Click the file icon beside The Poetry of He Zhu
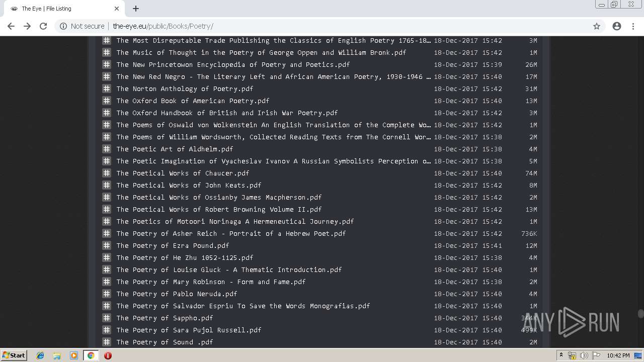Screen dimensions: 644x362 [x=107, y=257]
